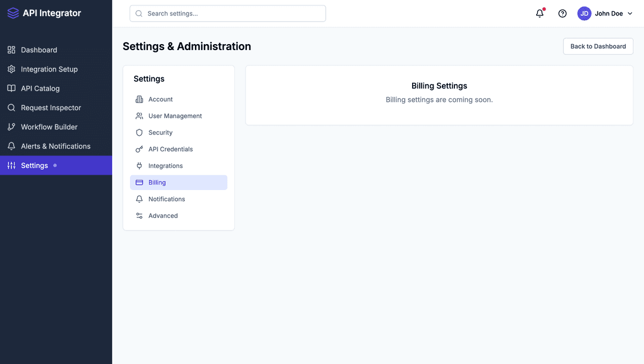This screenshot has height=364, width=644.
Task: Open the notifications bell
Action: pyautogui.click(x=539, y=13)
